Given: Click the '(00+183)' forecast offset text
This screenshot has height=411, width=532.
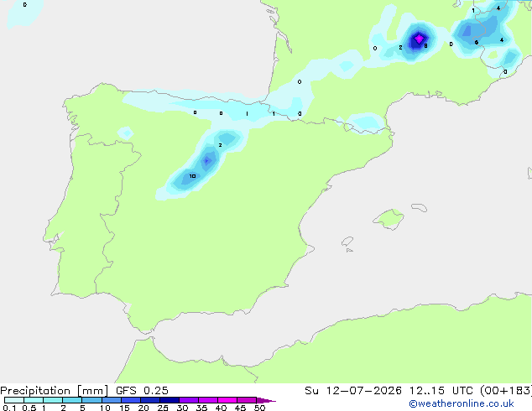Looking at the screenshot, I should (506, 391).
